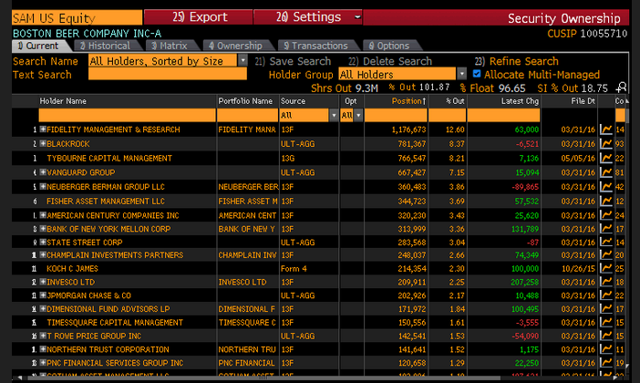Expand the Vanguard Group holder row
The image size is (640, 383).
point(42,172)
